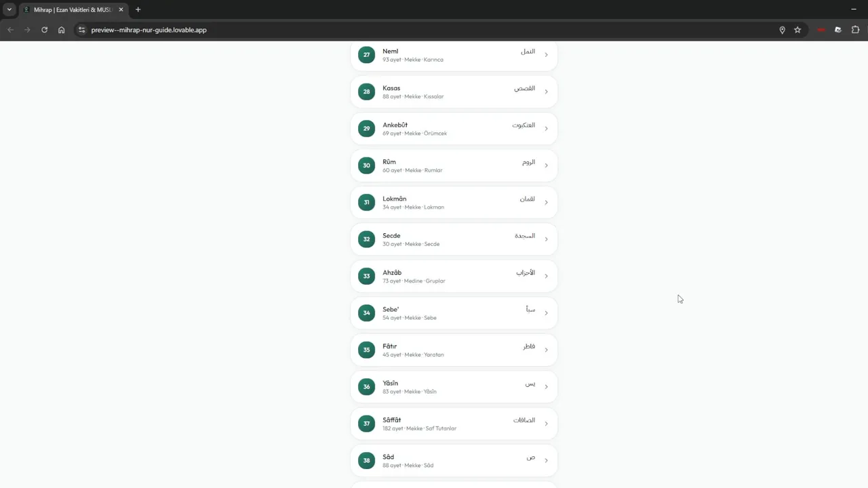This screenshot has width=868, height=488.
Task: Open Rûm surah via its chevron
Action: 546,165
